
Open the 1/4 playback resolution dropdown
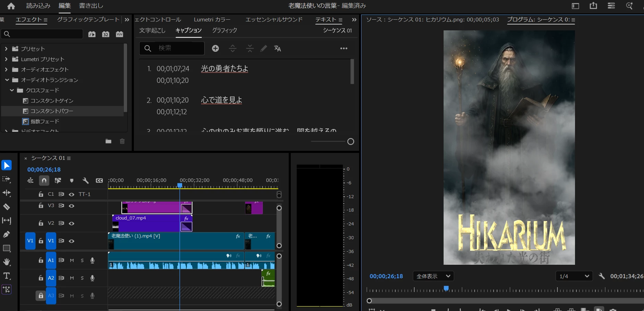click(574, 276)
